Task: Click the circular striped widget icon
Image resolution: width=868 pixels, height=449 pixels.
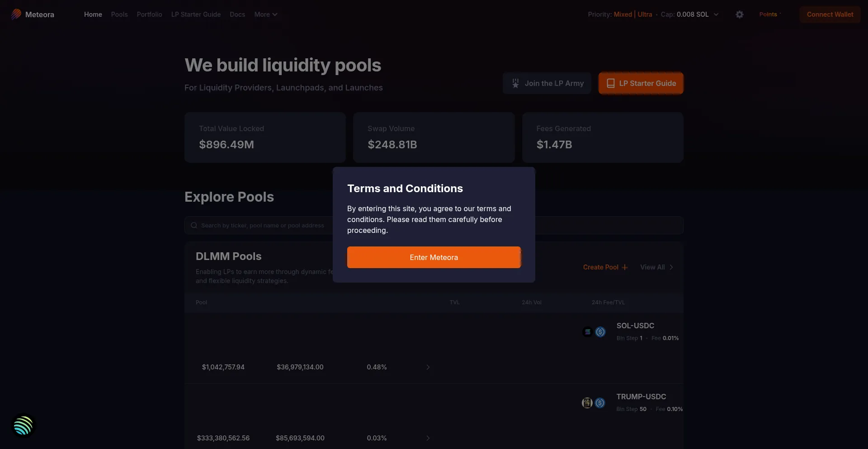Action: pos(23,425)
